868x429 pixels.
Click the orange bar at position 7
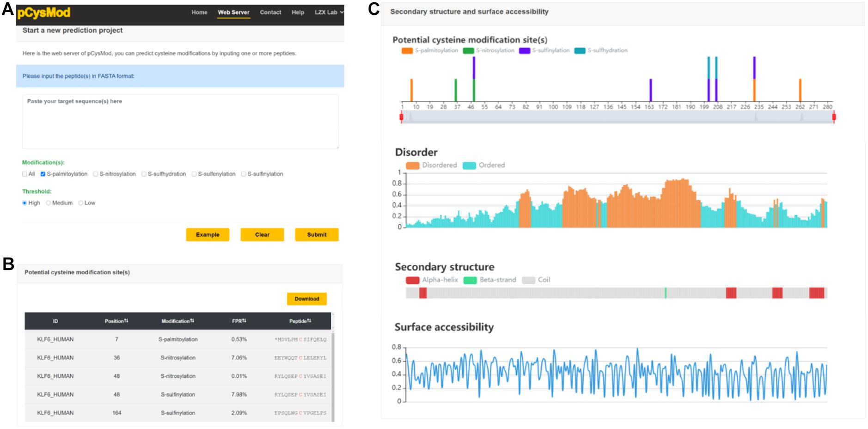point(411,90)
